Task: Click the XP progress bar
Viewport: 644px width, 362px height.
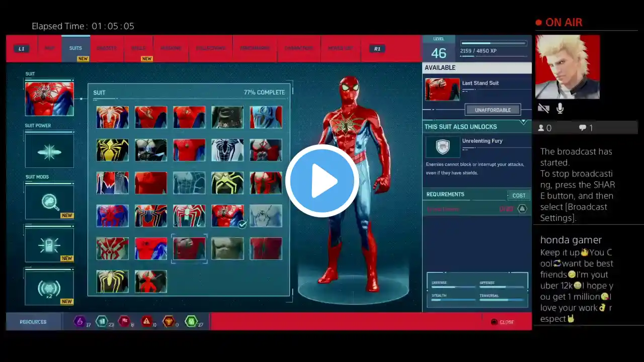Action: pyautogui.click(x=493, y=44)
